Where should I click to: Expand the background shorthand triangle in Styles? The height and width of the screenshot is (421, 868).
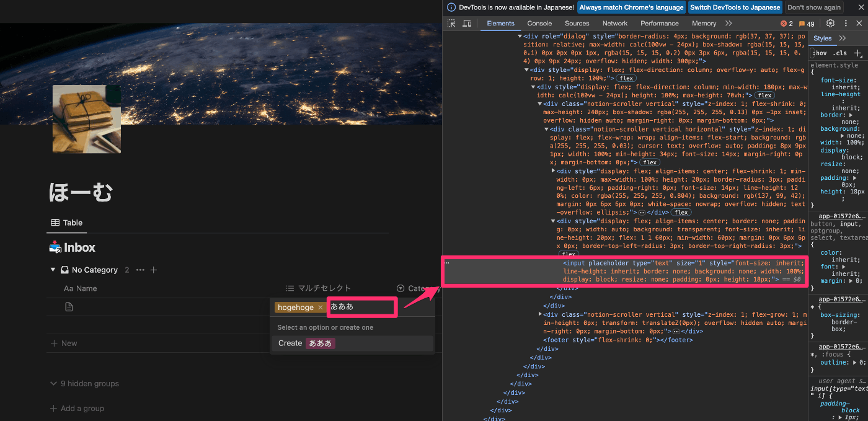[x=843, y=136]
